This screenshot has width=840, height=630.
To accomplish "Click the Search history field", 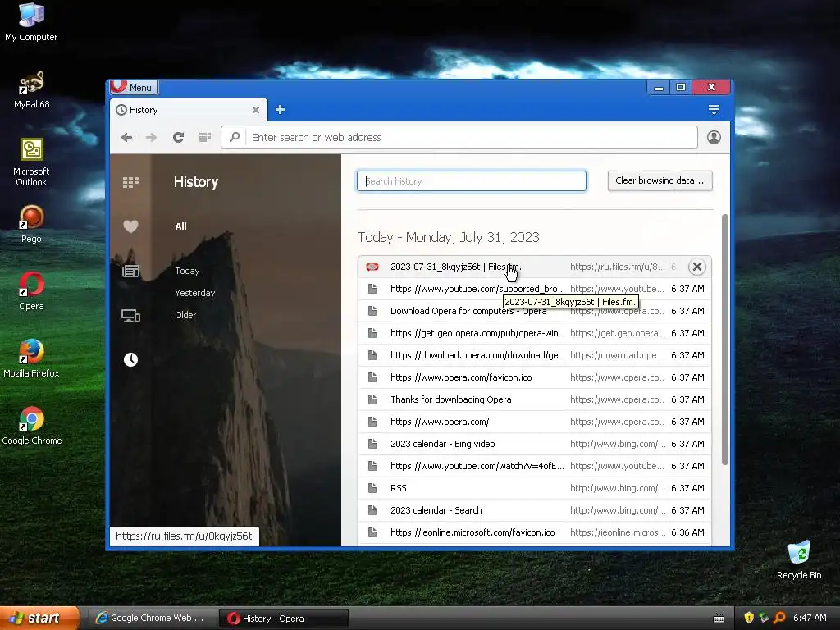I will [x=472, y=181].
